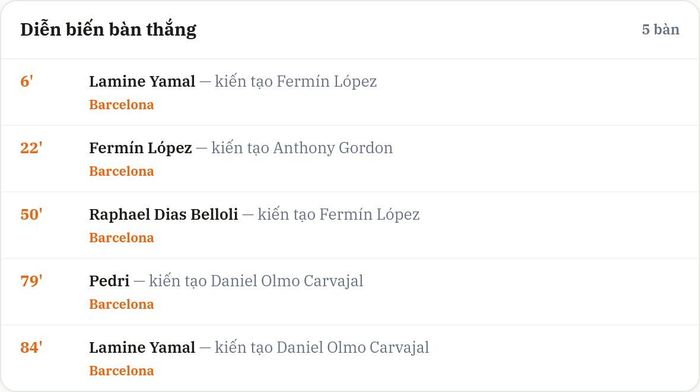The width and height of the screenshot is (700, 392).
Task: Open Lamine Yamal's 6' goal entry
Action: pyautogui.click(x=142, y=81)
